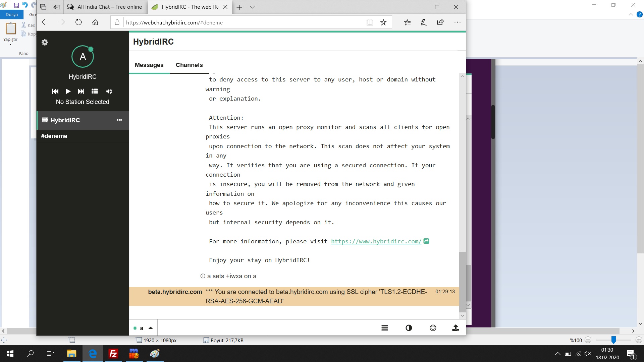Viewport: 644px width, 362px height.
Task: Open the emoji picker
Action: (433, 328)
